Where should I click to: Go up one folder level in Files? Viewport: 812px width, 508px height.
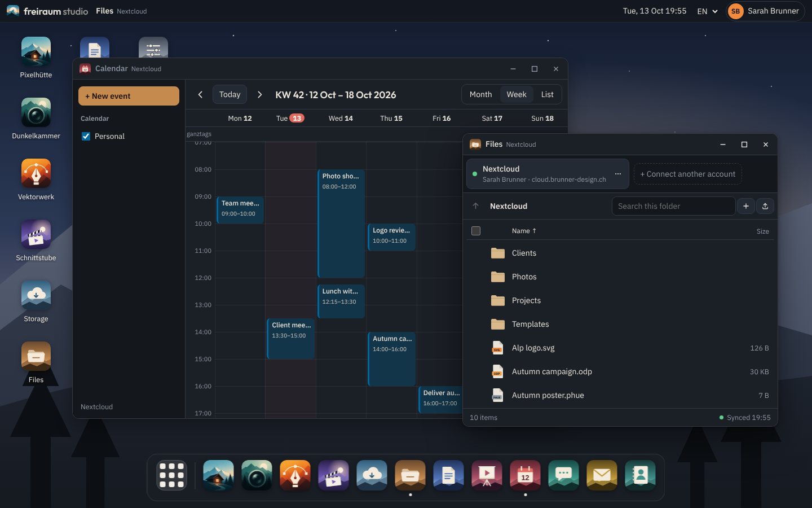pos(475,206)
